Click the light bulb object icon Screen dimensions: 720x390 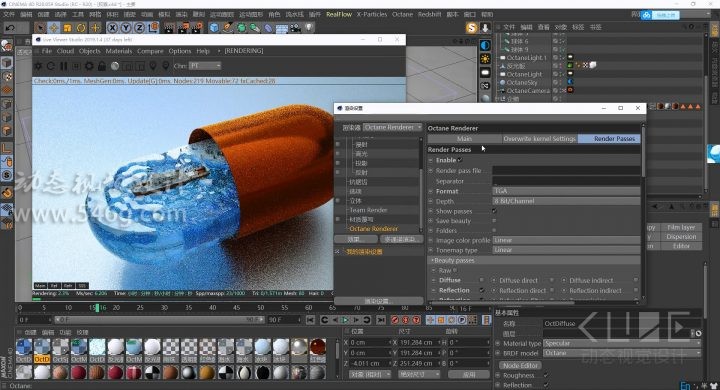[309, 28]
